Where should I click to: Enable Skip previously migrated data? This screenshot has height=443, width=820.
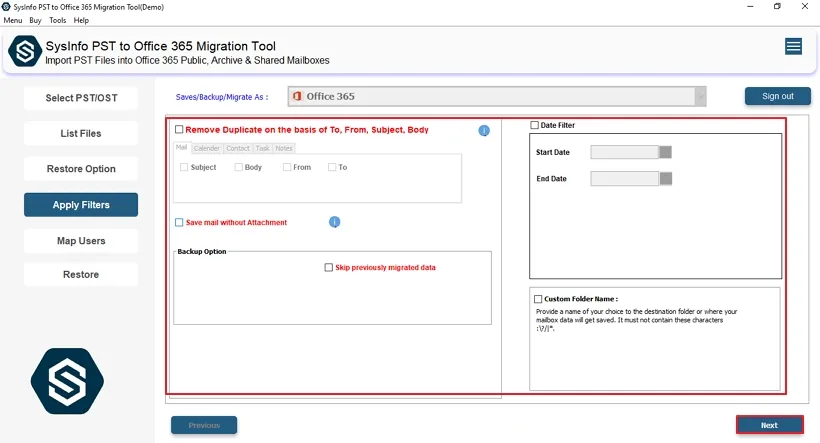pyautogui.click(x=328, y=267)
